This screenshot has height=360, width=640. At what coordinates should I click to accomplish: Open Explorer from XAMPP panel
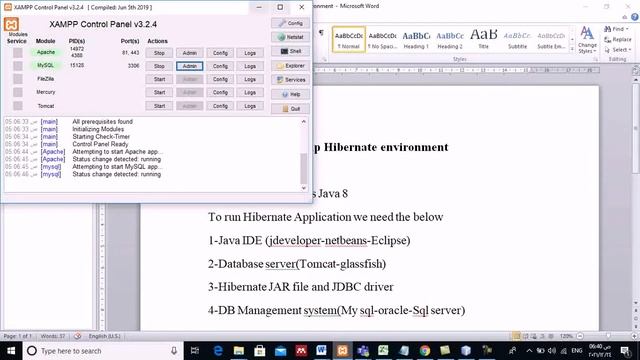tap(290, 66)
